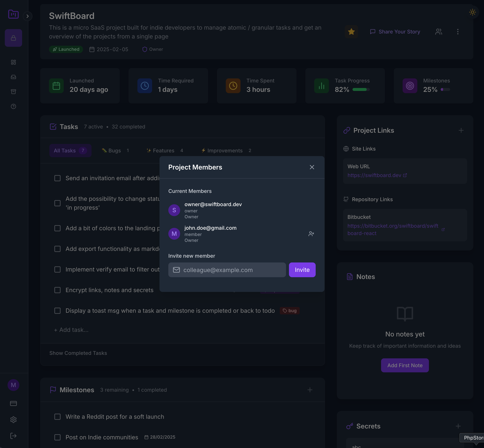Click the Time Spent clock icon
This screenshot has height=448, width=484.
click(233, 86)
